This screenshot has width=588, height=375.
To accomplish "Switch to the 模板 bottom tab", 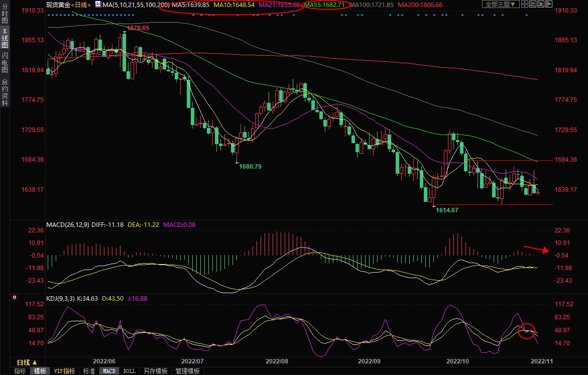I will (x=40, y=371).
